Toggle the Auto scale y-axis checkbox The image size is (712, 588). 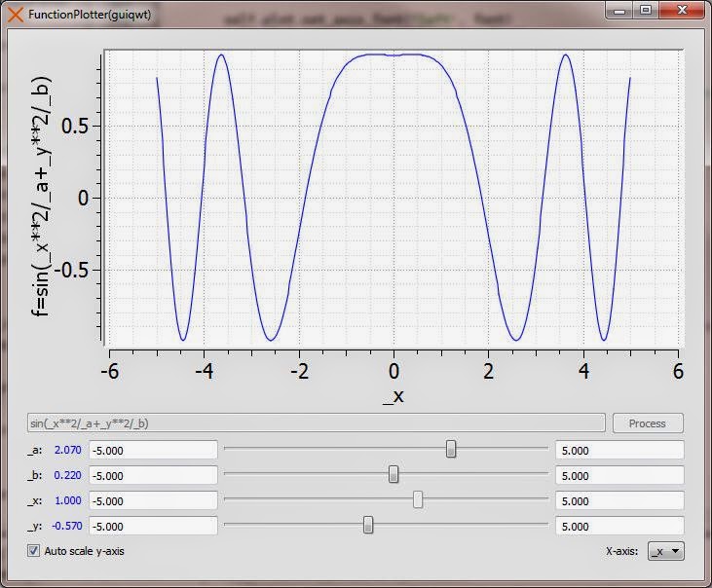click(x=33, y=551)
